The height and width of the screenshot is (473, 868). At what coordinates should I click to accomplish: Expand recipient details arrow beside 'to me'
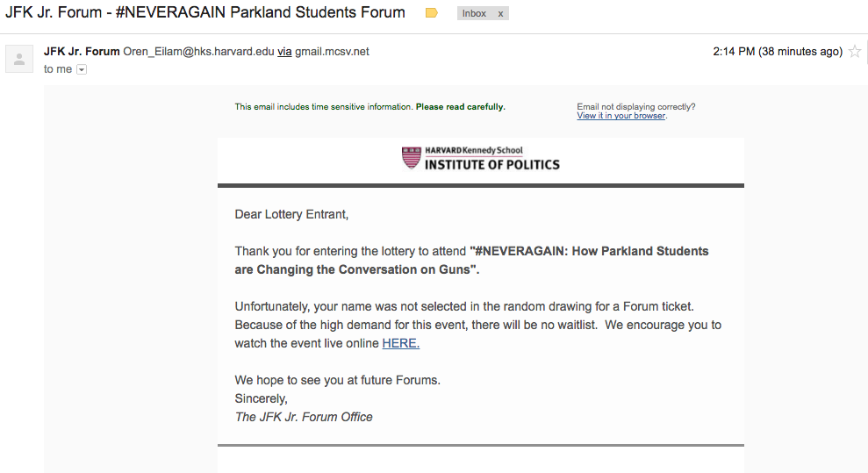(x=82, y=69)
